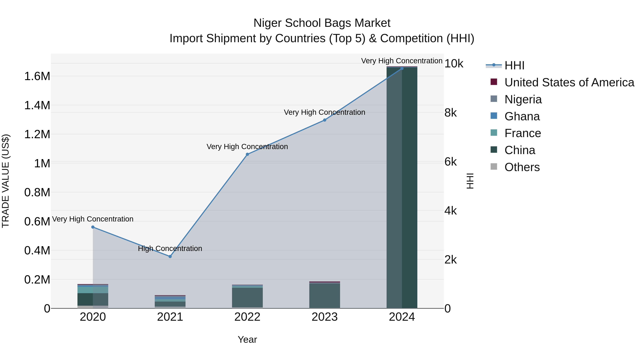The image size is (644, 362).
Task: Toggle the Ghana legend entry
Action: 515,116
